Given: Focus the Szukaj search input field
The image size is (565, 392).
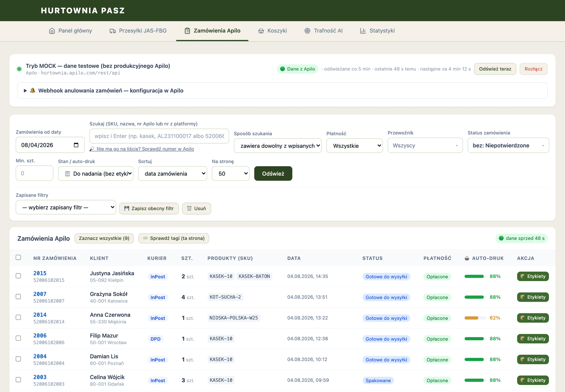Looking at the screenshot, I should 159,136.
